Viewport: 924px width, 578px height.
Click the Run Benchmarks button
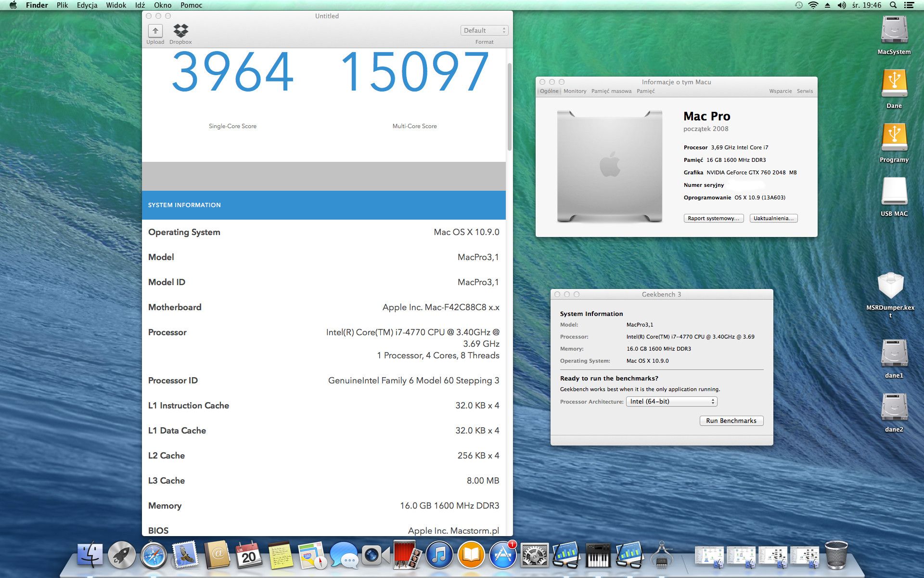point(731,420)
